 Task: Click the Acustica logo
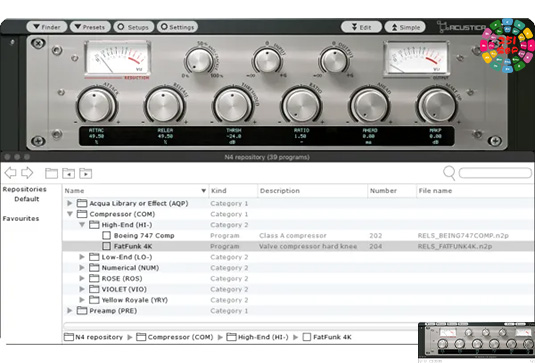click(461, 27)
